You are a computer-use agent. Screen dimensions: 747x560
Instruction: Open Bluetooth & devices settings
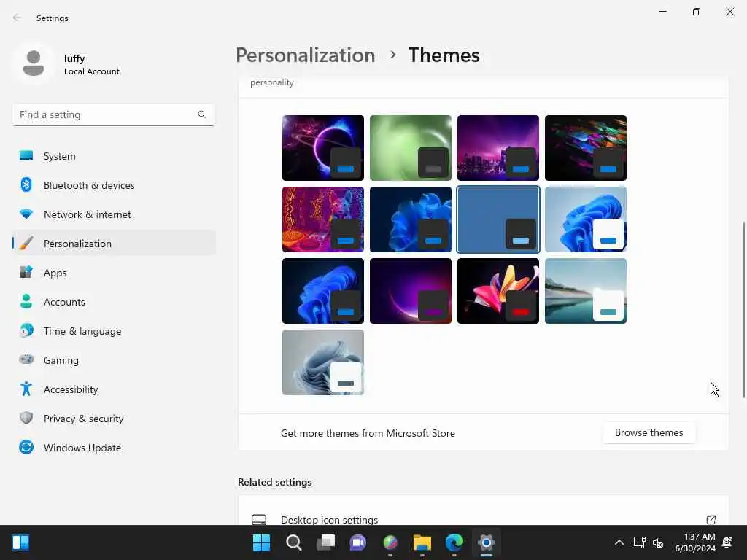[113, 184]
